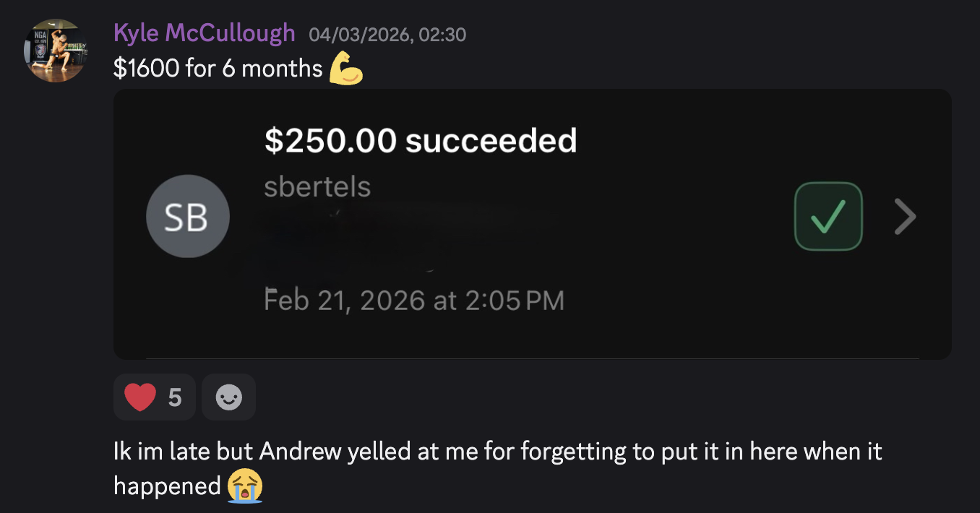Click "Ik im late" message beginning
Image resolution: width=980 pixels, height=513 pixels.
tap(162, 452)
